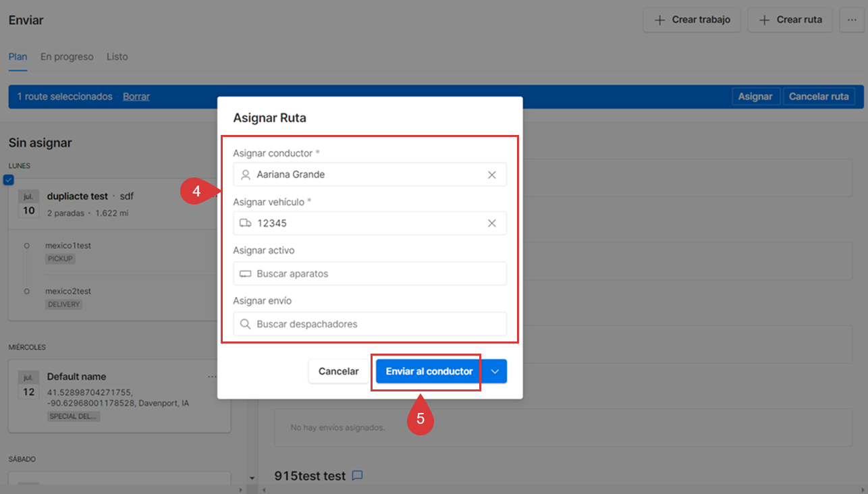868x494 pixels.
Task: Open the comment icon beside 915test test
Action: [x=358, y=476]
